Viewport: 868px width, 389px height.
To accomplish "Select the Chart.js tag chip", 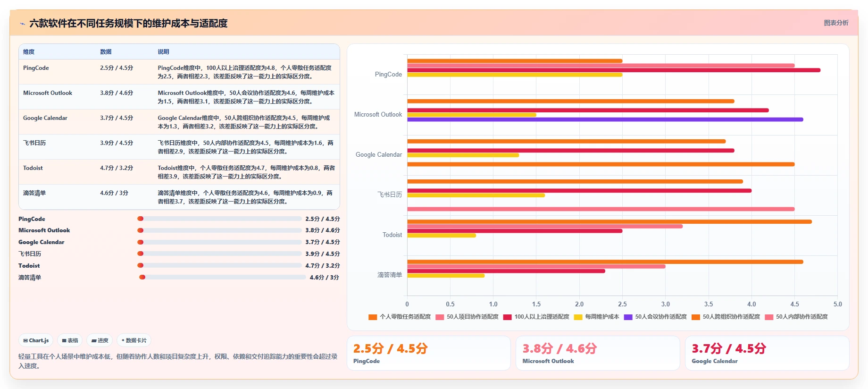I will pyautogui.click(x=36, y=340).
